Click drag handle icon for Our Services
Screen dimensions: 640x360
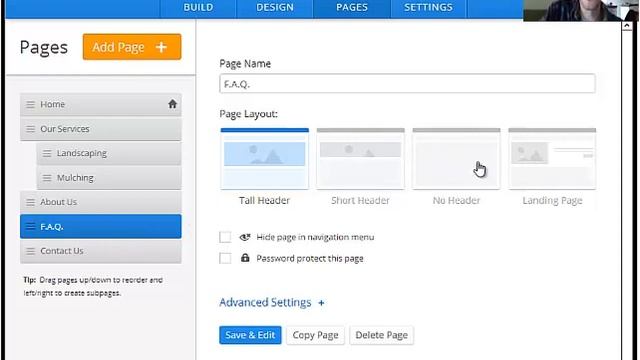31,129
